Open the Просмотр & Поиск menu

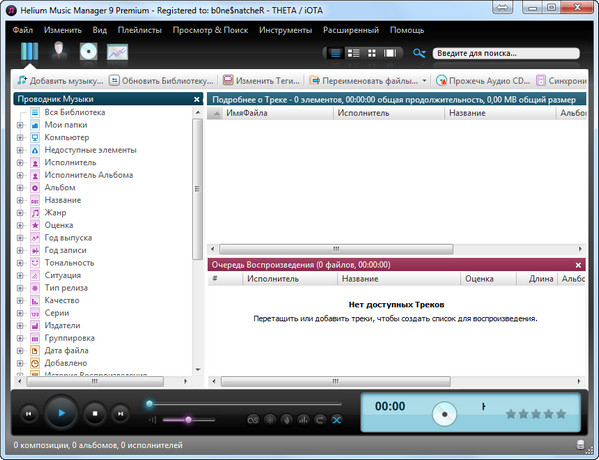[210, 30]
